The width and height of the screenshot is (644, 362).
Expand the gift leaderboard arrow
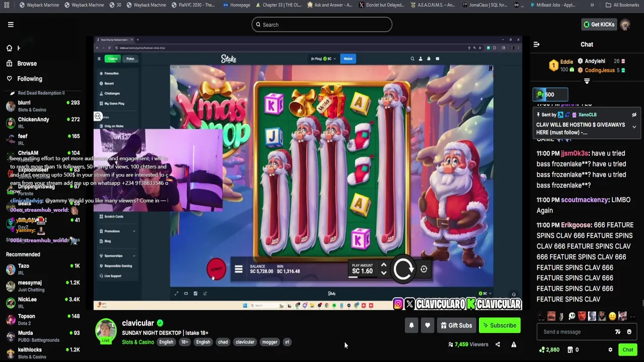tap(587, 81)
